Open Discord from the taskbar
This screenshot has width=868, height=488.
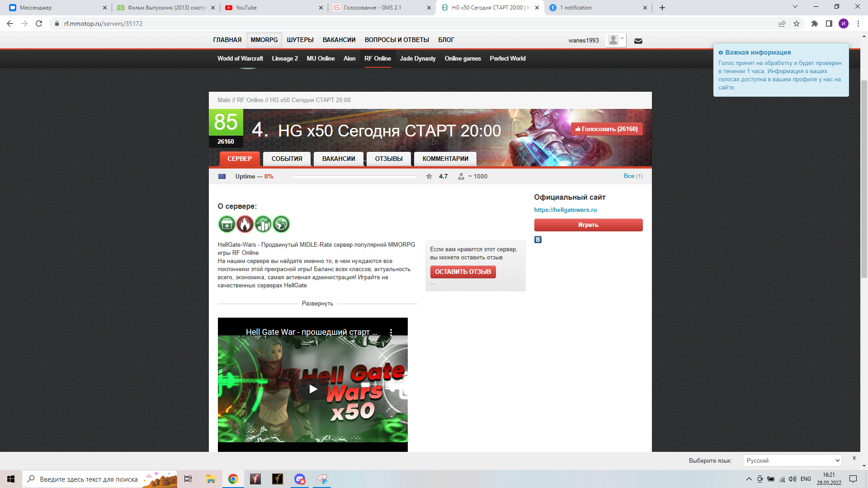pyautogui.click(x=300, y=479)
